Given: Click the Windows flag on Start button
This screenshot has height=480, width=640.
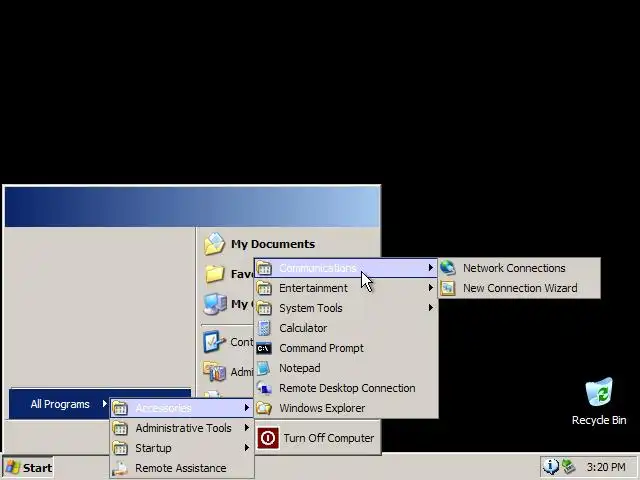Looking at the screenshot, I should click(13, 468).
